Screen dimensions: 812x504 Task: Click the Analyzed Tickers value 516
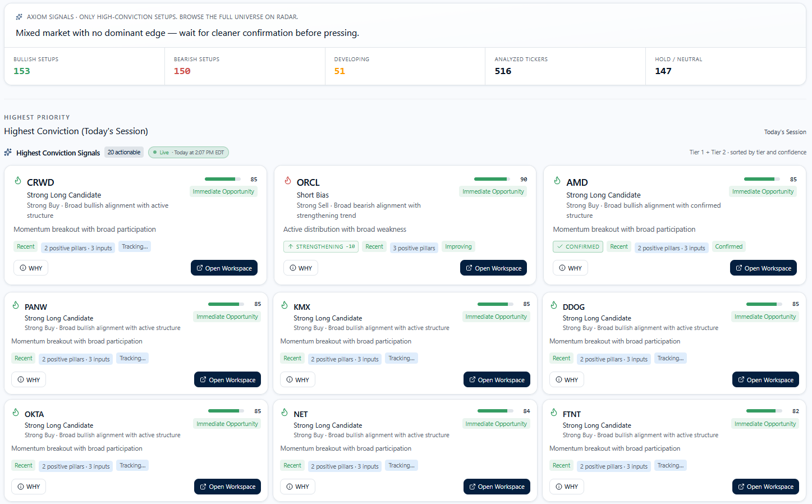pyautogui.click(x=503, y=71)
